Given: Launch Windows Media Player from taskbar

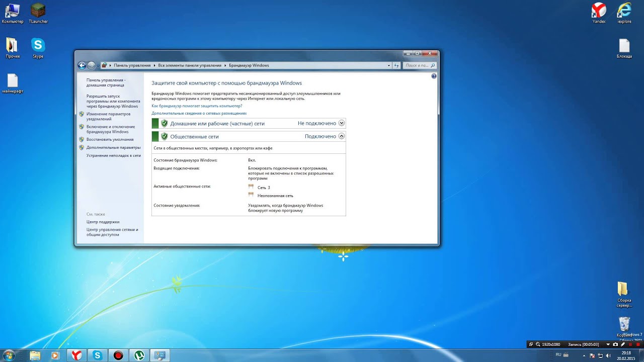Looking at the screenshot, I should pyautogui.click(x=55, y=355).
